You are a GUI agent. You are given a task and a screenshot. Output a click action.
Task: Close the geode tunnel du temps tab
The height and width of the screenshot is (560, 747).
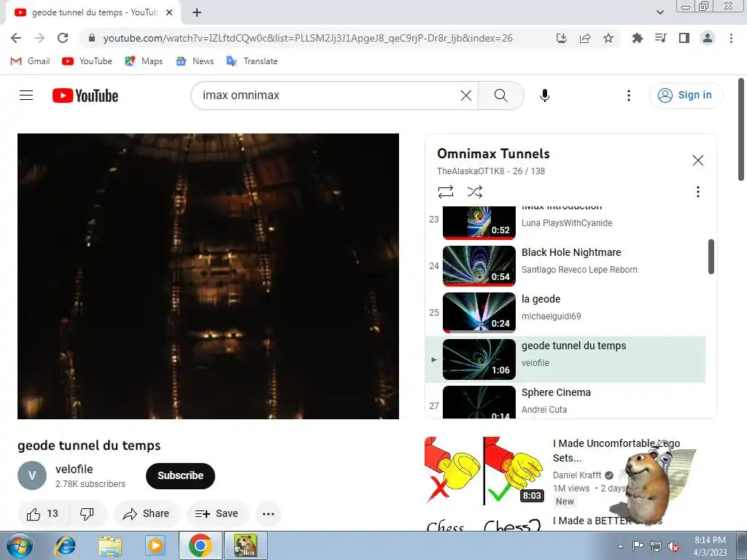tap(169, 12)
